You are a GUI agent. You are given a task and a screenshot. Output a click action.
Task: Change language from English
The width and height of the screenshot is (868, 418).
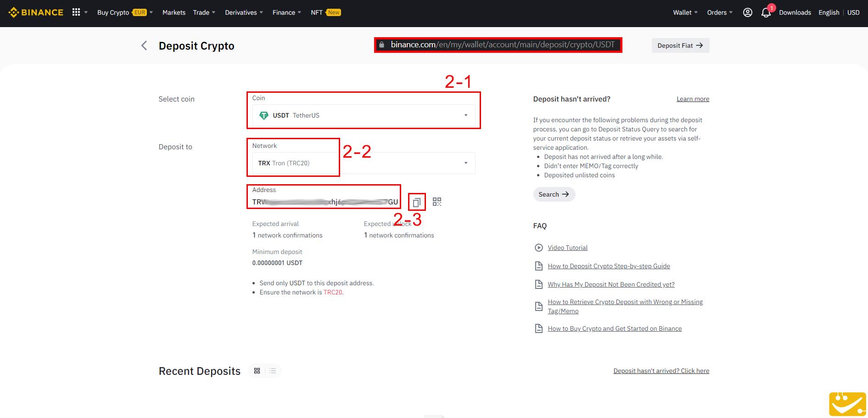[829, 12]
